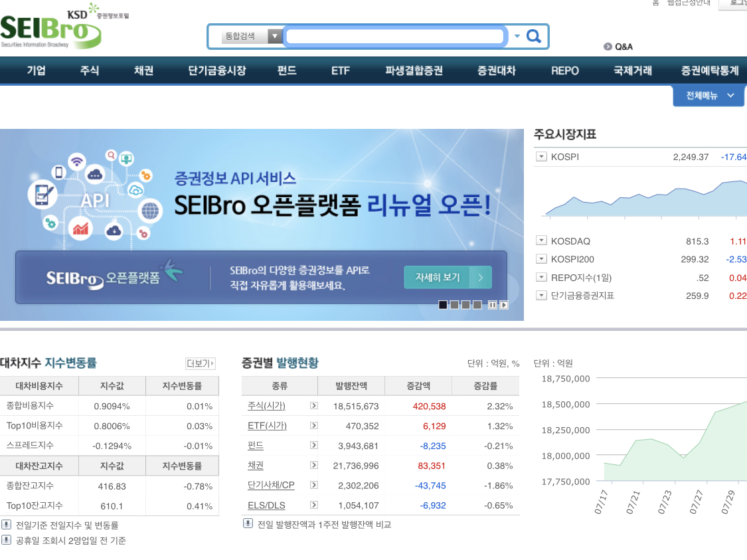Viewport: 747px width, 560px height.
Task: Click arrow icon next to ELS/DLS
Action: 313,504
